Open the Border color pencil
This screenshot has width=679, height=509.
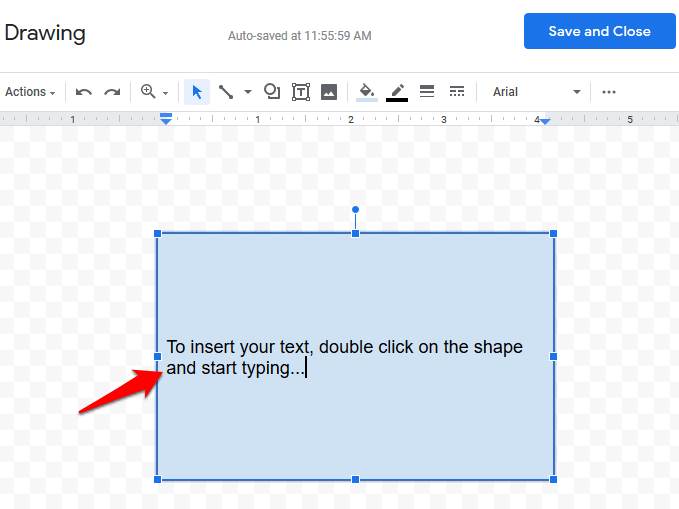pos(397,92)
